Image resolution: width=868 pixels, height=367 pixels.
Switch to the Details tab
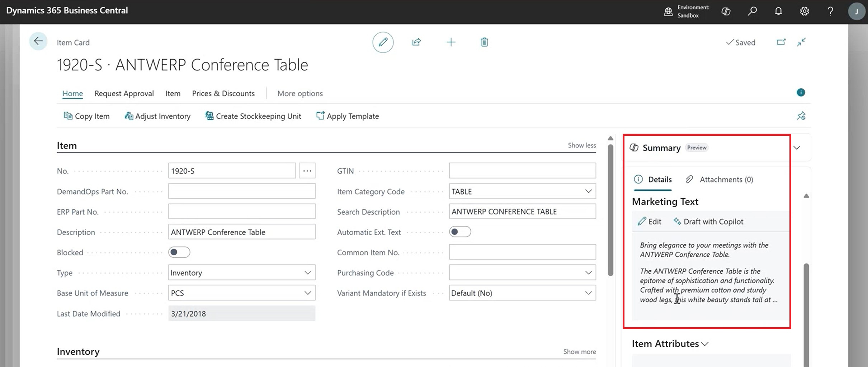pyautogui.click(x=652, y=179)
